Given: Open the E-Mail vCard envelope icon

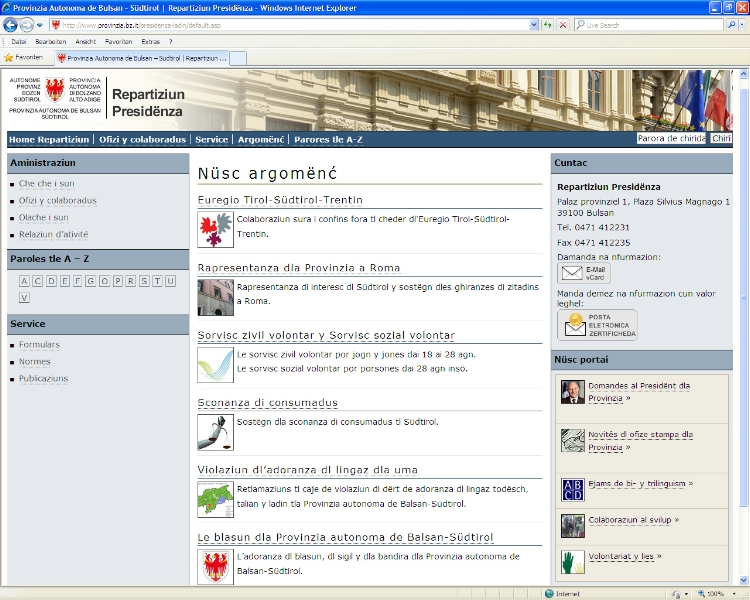Looking at the screenshot, I should pos(583,273).
